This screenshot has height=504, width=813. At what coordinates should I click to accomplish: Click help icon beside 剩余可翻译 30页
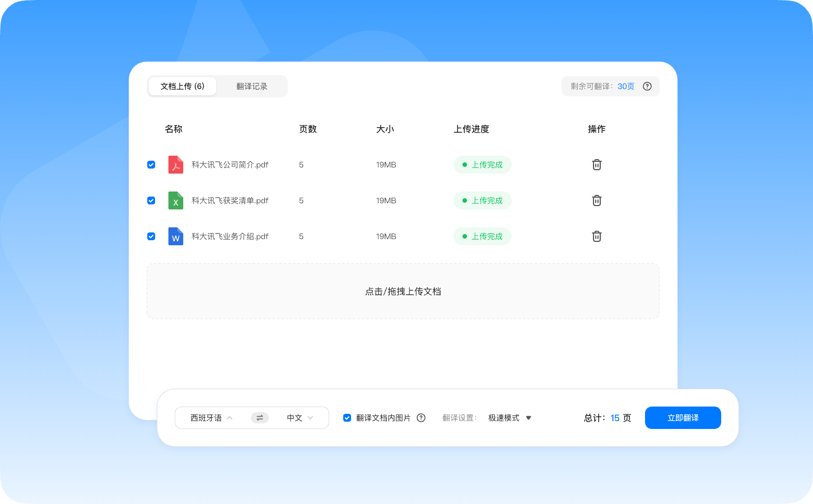pyautogui.click(x=647, y=86)
